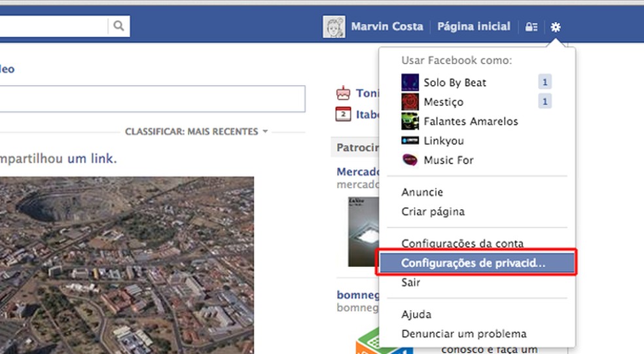Viewport: 644px width, 354px height.
Task: Open Ajuda from the menu
Action: [416, 315]
